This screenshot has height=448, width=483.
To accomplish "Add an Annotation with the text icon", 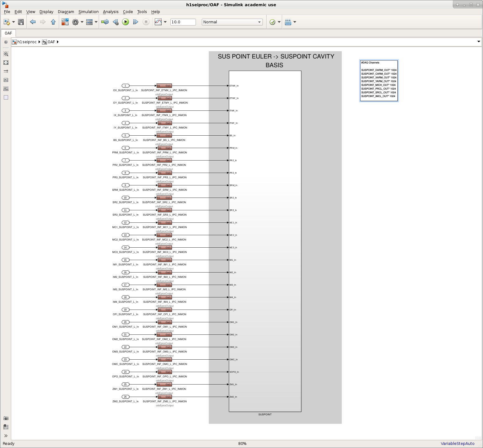I will pyautogui.click(x=6, y=80).
